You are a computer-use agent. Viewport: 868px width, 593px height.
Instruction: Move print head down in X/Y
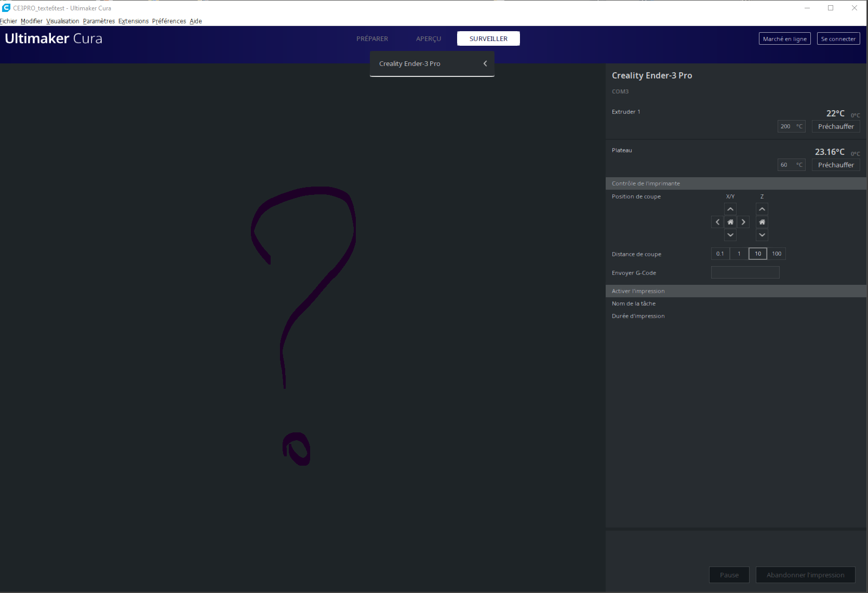(730, 235)
